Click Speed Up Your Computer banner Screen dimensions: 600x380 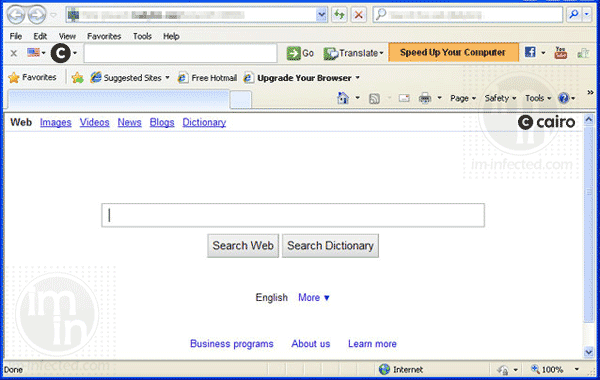click(x=453, y=52)
